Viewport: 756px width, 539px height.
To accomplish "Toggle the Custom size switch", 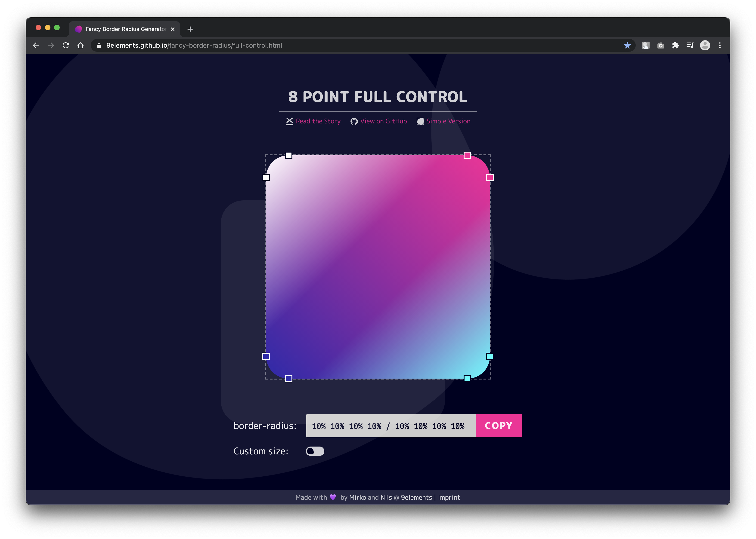I will tap(315, 451).
